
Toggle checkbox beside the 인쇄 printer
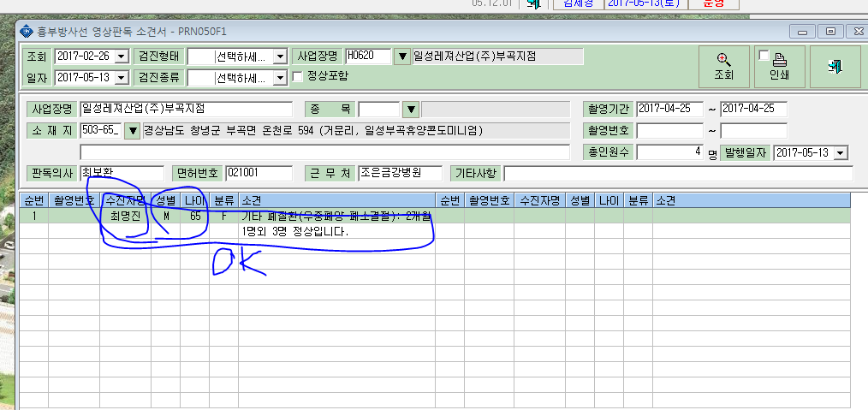(764, 56)
